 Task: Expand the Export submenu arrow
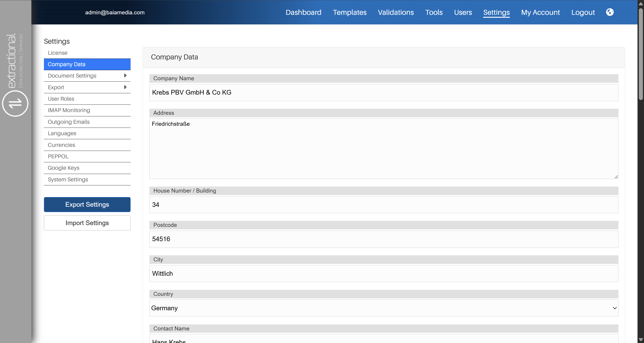125,87
